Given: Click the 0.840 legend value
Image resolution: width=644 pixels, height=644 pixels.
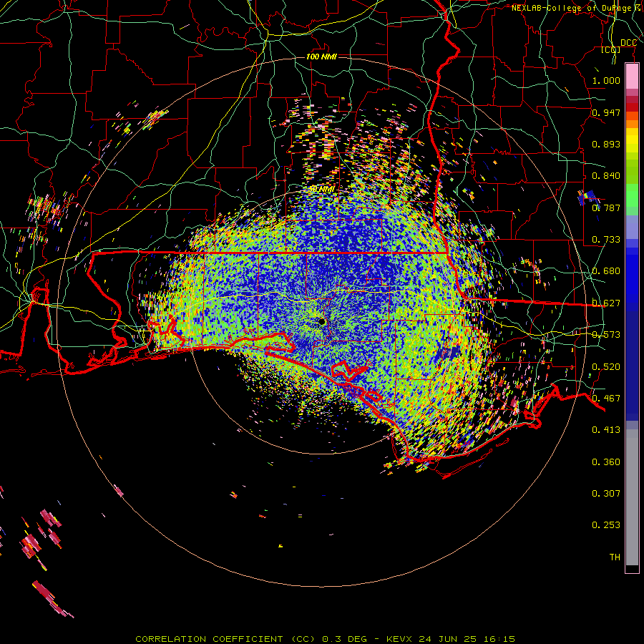Looking at the screenshot, I should [606, 176].
